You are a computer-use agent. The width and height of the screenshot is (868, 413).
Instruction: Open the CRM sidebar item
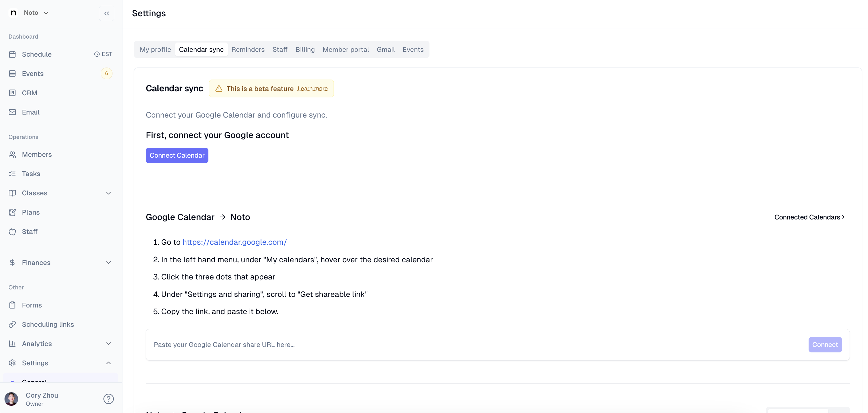pyautogui.click(x=30, y=93)
